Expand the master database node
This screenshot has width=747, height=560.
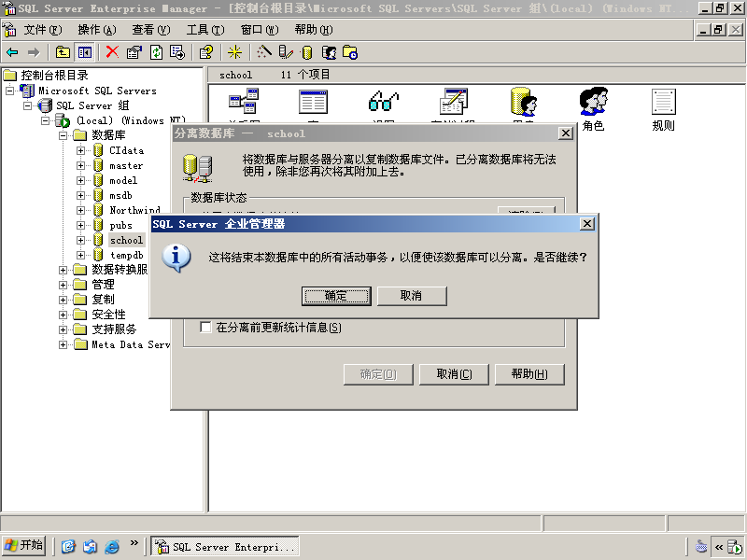click(x=80, y=166)
